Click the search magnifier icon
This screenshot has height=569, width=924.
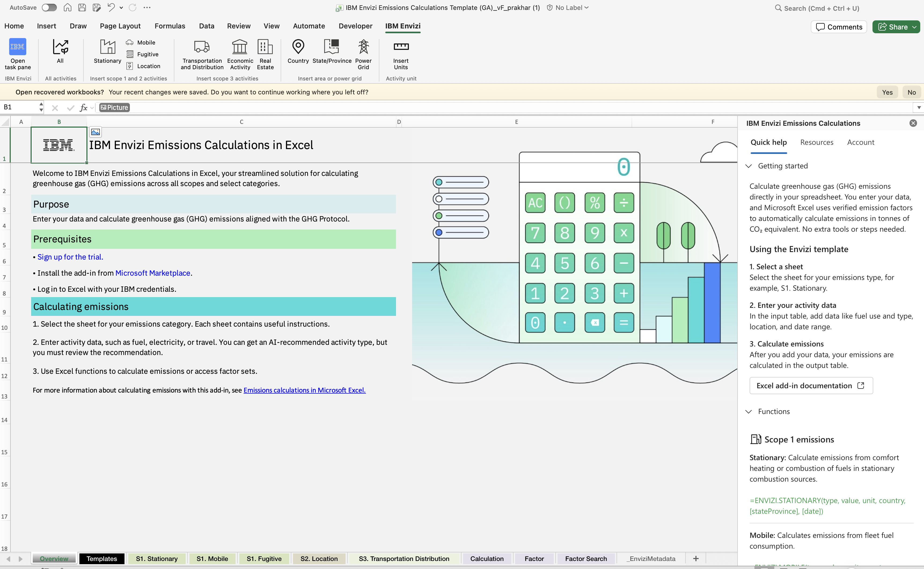(778, 8)
